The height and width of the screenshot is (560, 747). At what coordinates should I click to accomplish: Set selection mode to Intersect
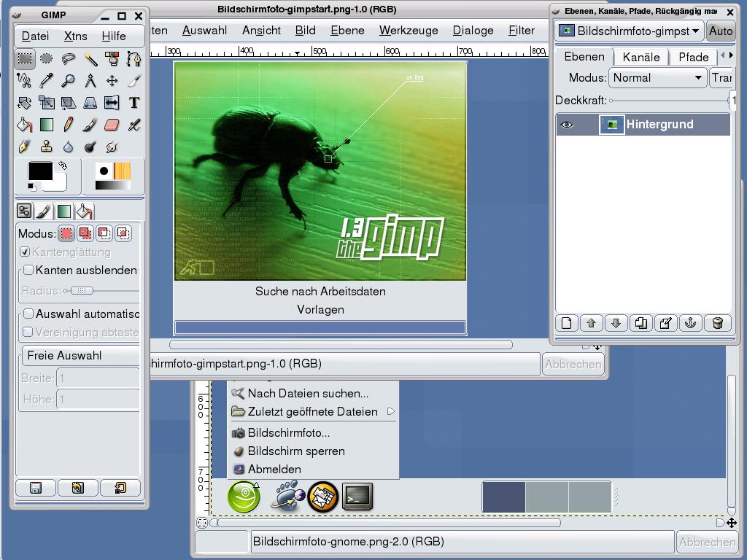(x=123, y=233)
